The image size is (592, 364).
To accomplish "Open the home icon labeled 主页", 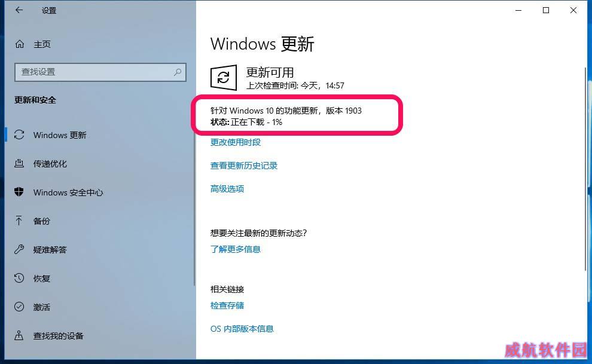I will pos(20,44).
